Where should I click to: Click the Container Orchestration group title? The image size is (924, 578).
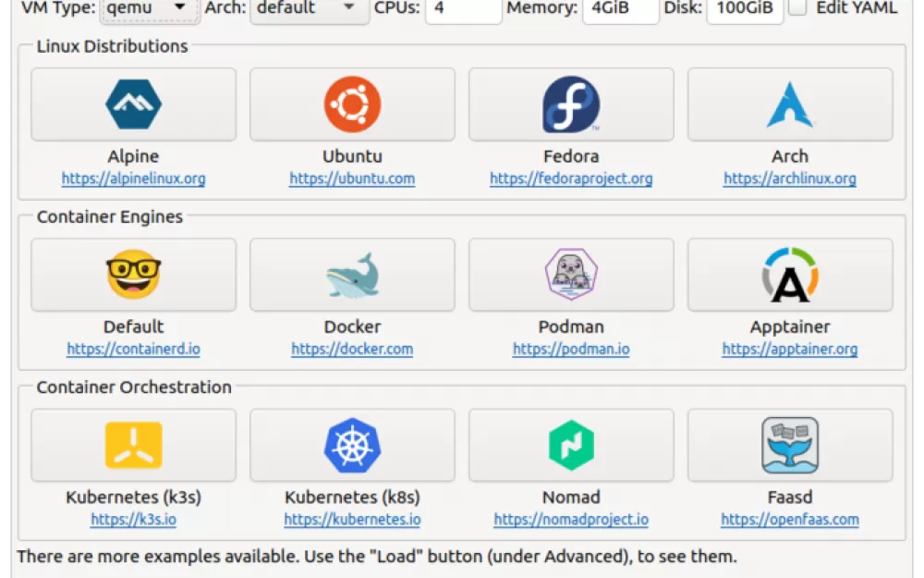[134, 387]
